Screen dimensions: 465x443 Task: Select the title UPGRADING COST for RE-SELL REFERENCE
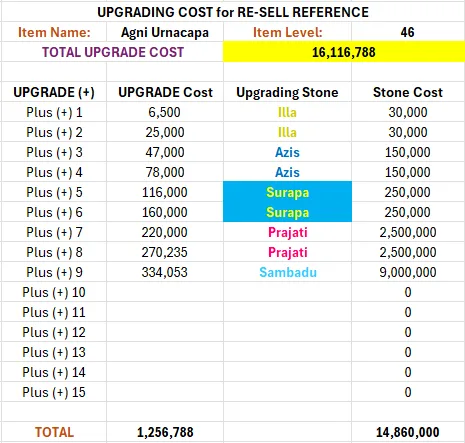click(233, 12)
